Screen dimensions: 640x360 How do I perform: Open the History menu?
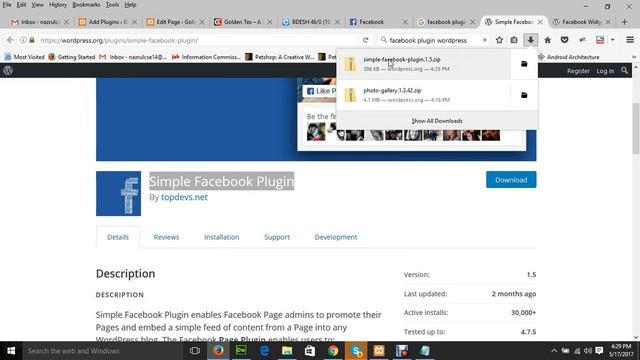[58, 5]
